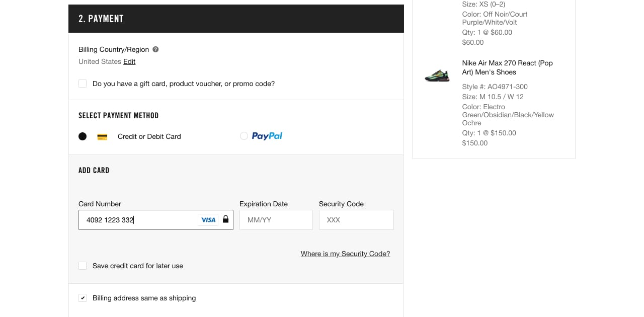Click the yellow credit card icon
The height and width of the screenshot is (317, 644).
102,136
